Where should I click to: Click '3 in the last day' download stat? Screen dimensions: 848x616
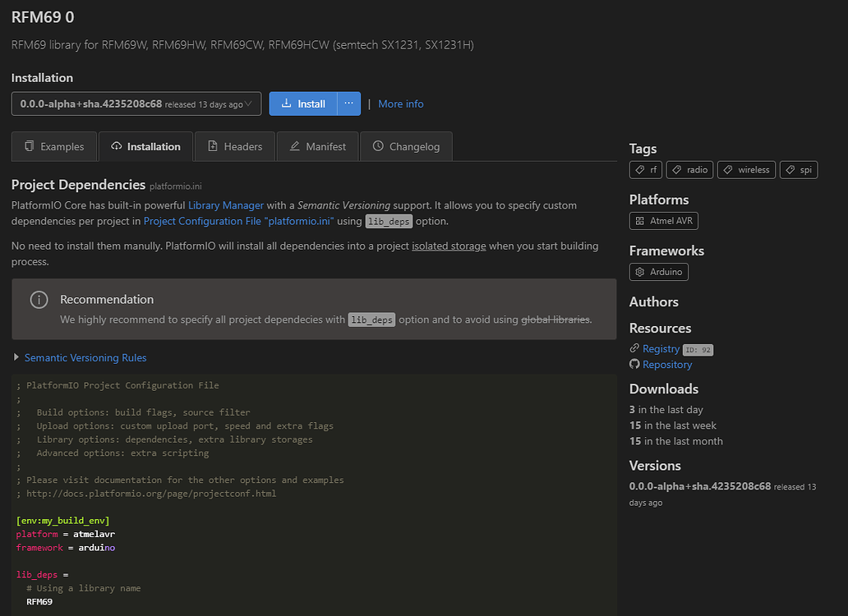[666, 410]
